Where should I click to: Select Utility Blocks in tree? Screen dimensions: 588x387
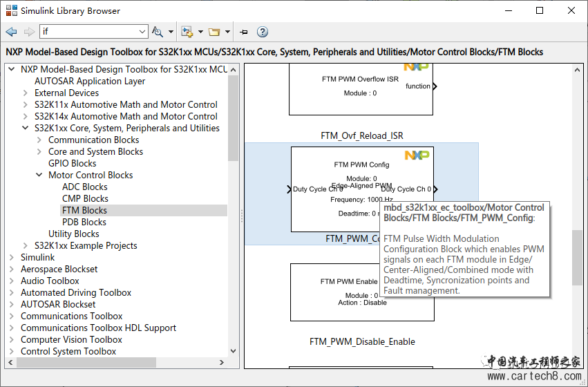pyautogui.click(x=73, y=234)
